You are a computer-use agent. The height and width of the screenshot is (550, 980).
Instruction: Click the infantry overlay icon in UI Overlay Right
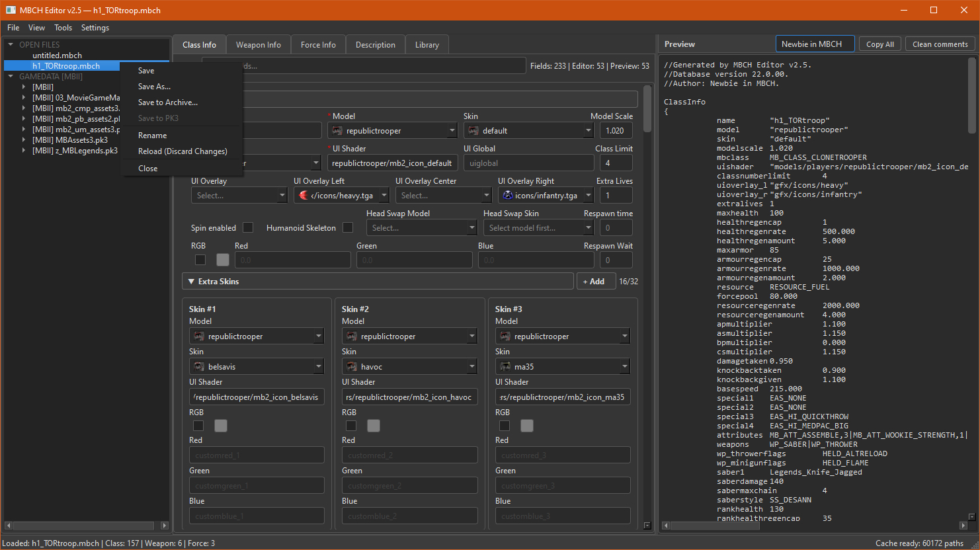click(x=508, y=196)
